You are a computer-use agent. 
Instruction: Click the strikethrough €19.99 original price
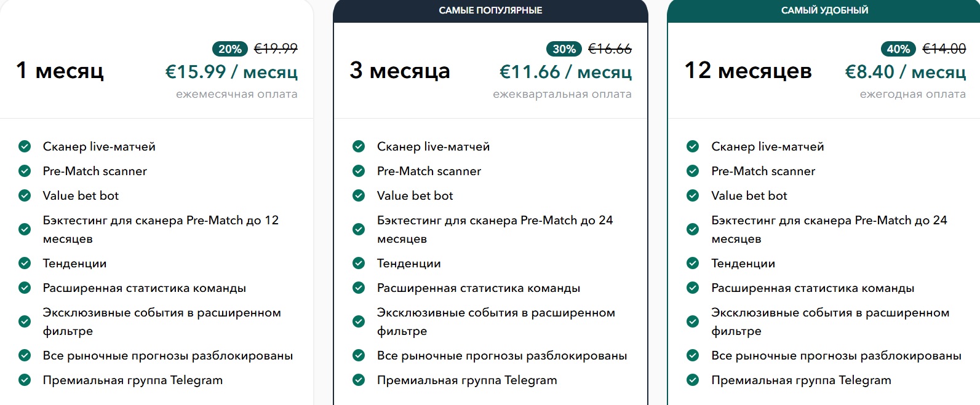pos(275,49)
